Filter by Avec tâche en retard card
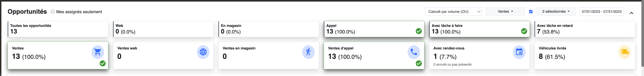The width and height of the screenshot is (644, 76). 585,29
